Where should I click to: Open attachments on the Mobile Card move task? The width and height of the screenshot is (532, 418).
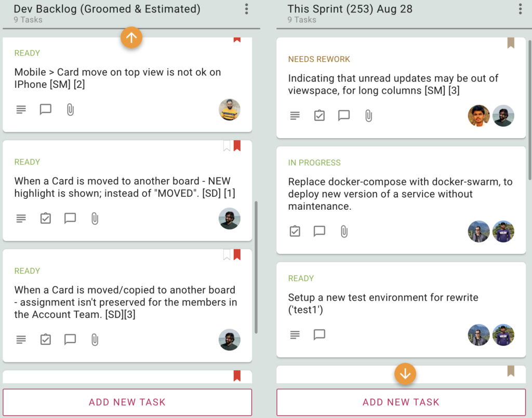pos(70,110)
